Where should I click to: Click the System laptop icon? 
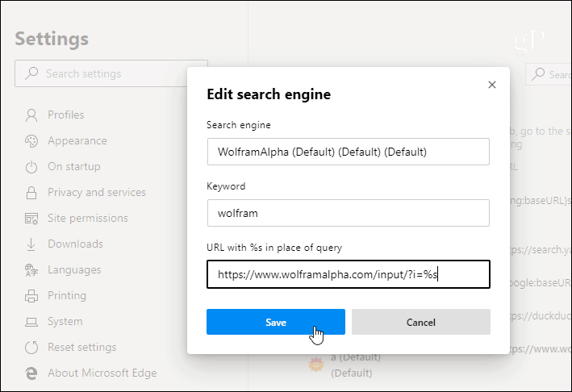(x=31, y=322)
